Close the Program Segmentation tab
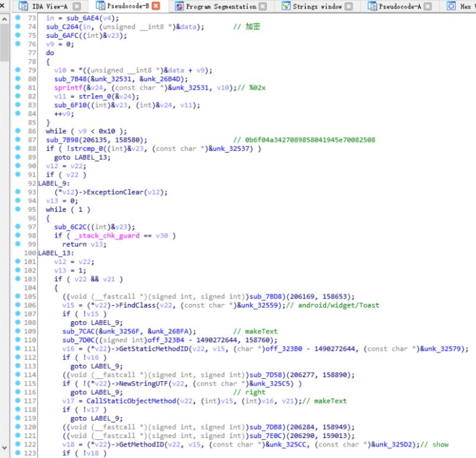Viewport: 476px width, 458px height. point(263,7)
